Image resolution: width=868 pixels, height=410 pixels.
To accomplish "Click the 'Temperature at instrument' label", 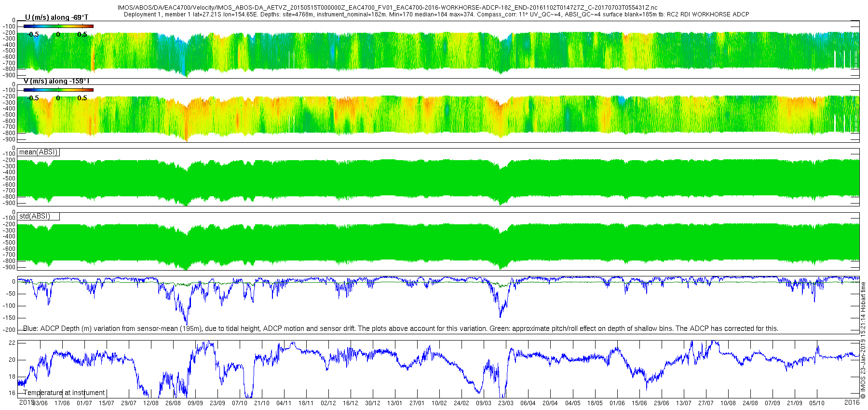I will (64, 393).
